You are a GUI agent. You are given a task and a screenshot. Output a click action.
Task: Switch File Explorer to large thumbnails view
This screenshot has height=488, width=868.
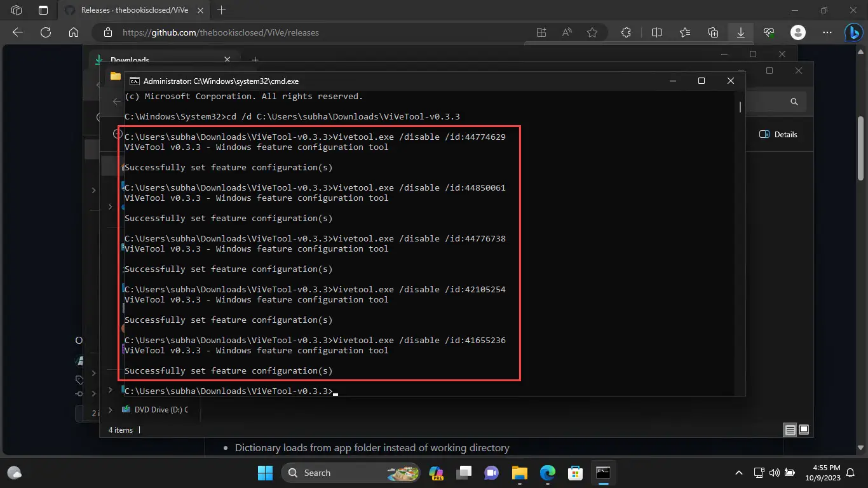[804, 430]
